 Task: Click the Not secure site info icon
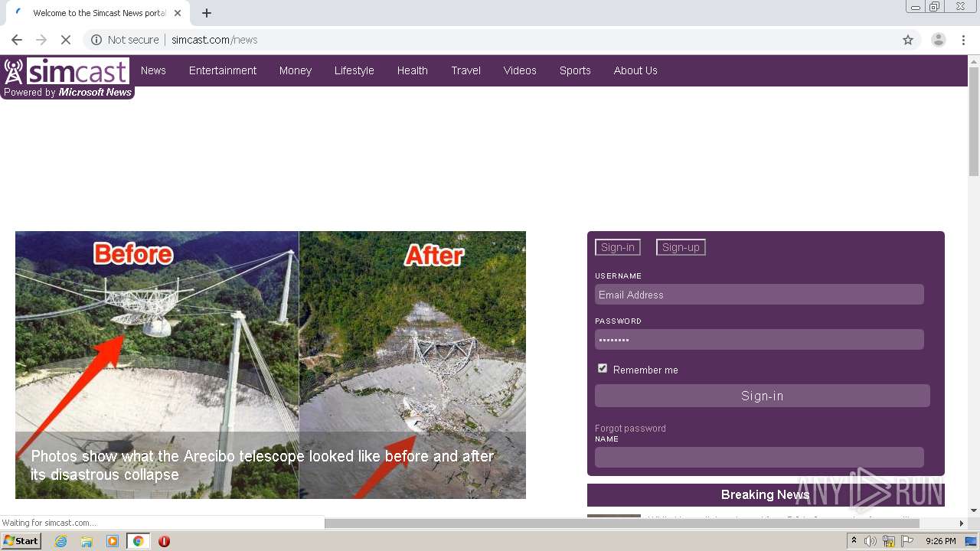(x=96, y=40)
